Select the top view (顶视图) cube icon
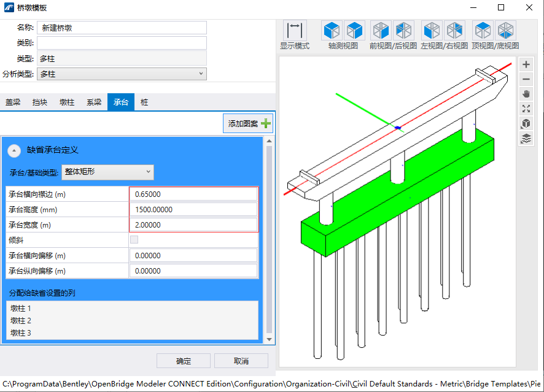This screenshot has height=392, width=544. coord(483,31)
